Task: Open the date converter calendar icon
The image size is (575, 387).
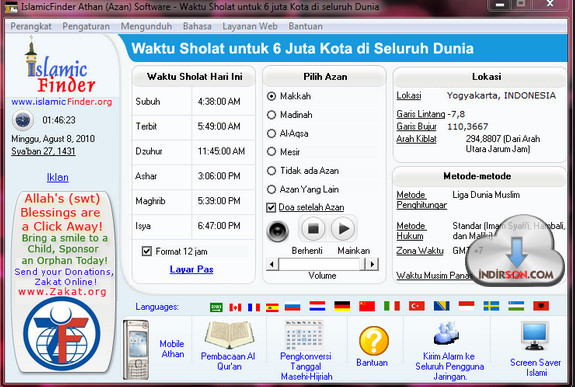Action: pyautogui.click(x=305, y=336)
